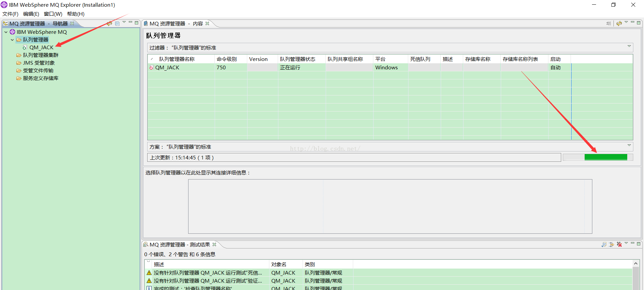Collapse the 队列管理器 folder node
Screen dimensions: 644x290
point(12,40)
